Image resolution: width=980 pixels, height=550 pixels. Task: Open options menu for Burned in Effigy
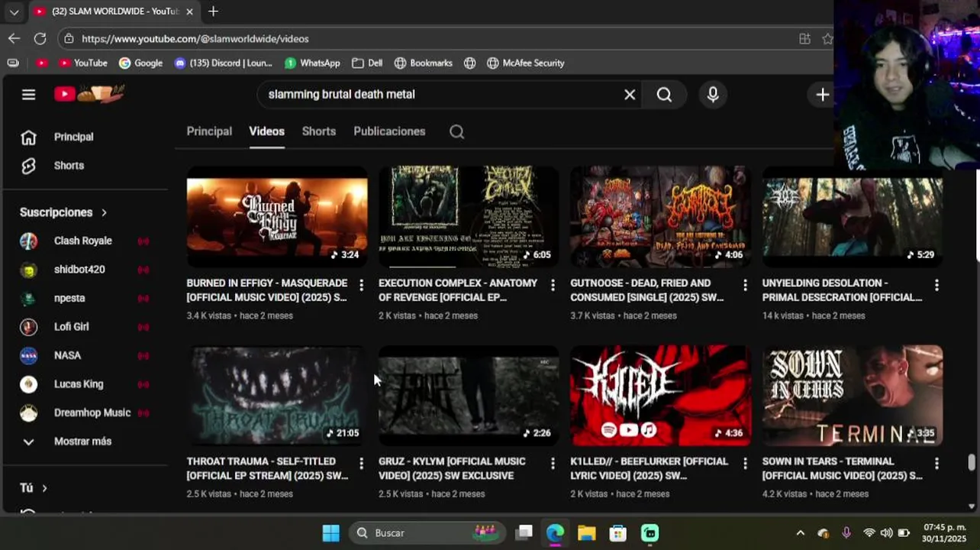point(361,285)
